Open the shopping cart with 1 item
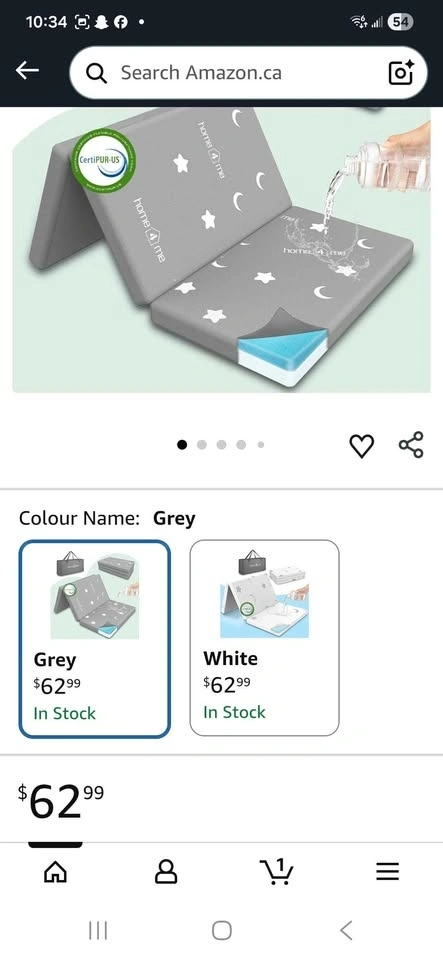 (x=277, y=871)
